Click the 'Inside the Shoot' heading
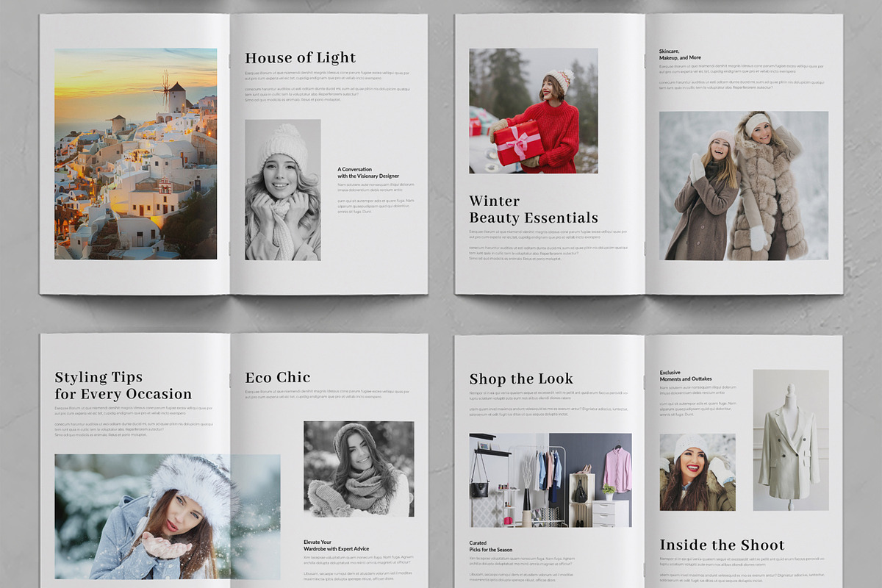The height and width of the screenshot is (588, 882). tap(722, 545)
